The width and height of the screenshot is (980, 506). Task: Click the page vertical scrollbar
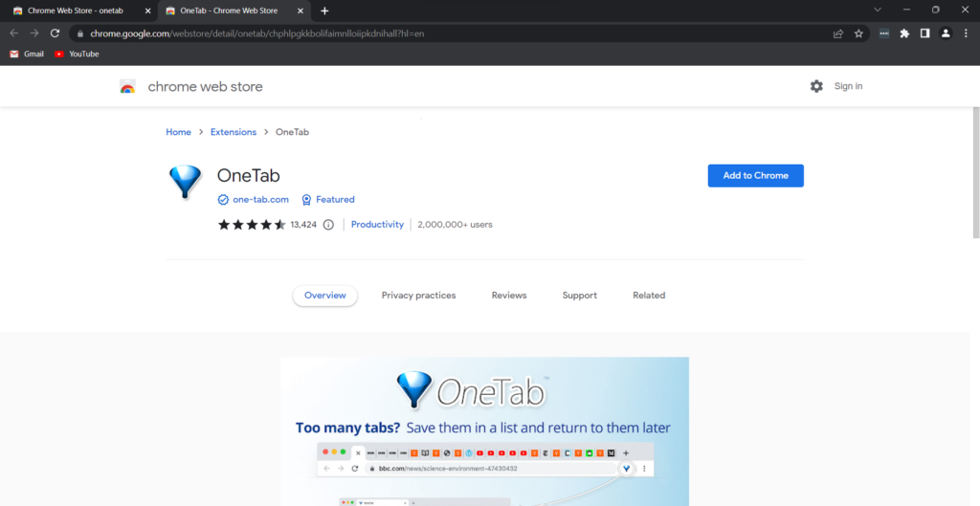tap(975, 172)
